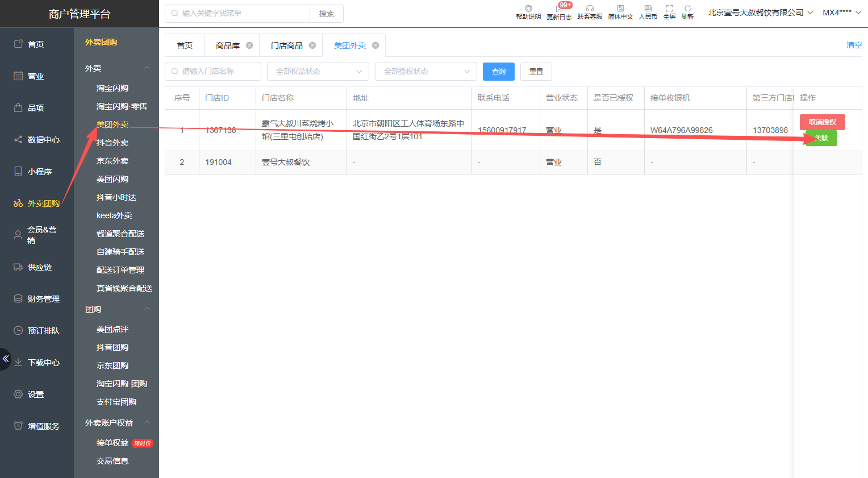Open 抖音小时达 submenu item
This screenshot has width=868, height=478.
click(116, 197)
